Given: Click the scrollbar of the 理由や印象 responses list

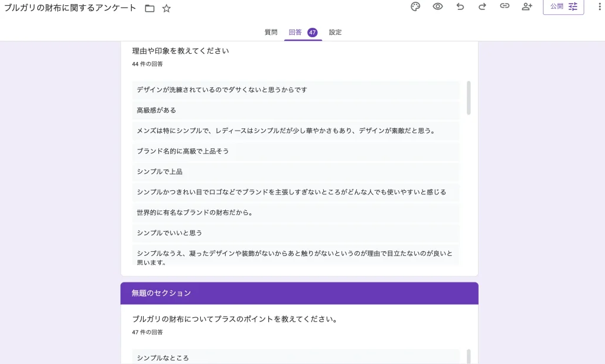Looking at the screenshot, I should [x=469, y=97].
